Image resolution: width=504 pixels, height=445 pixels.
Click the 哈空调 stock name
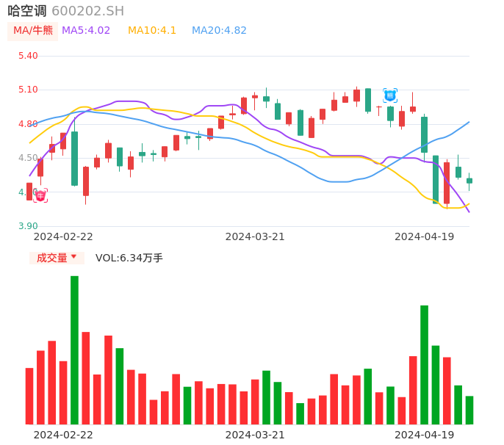(27, 11)
